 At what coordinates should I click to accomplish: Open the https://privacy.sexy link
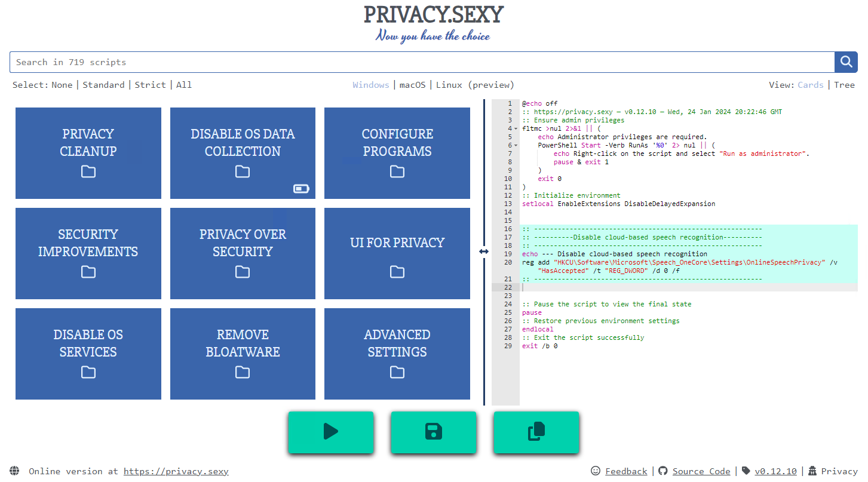[176, 471]
